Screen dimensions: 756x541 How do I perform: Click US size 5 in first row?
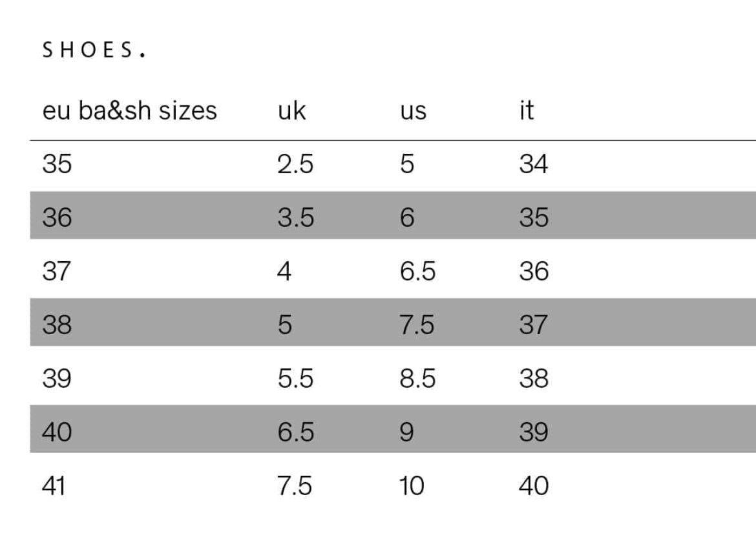tap(406, 164)
